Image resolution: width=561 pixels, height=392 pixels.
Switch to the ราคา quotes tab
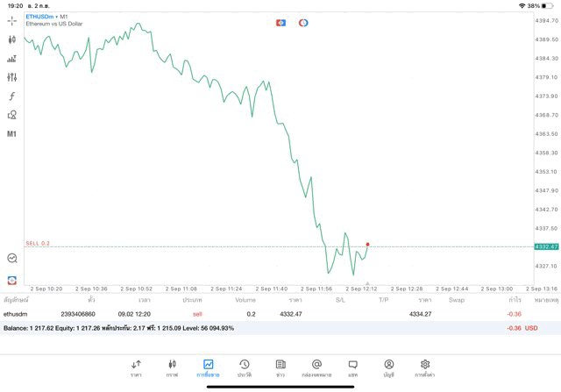point(136,368)
